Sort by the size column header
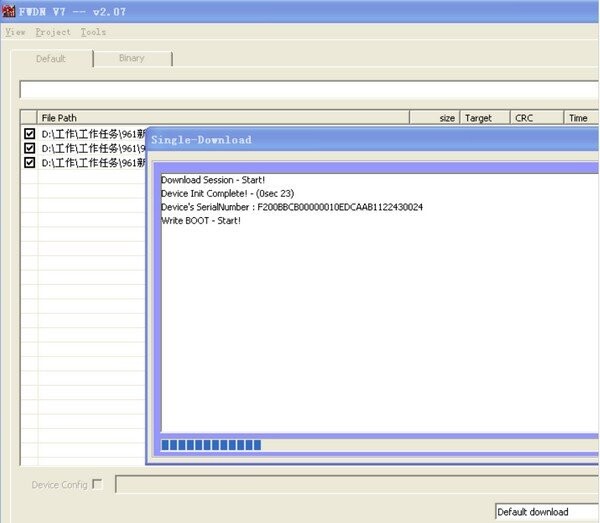 coord(434,118)
